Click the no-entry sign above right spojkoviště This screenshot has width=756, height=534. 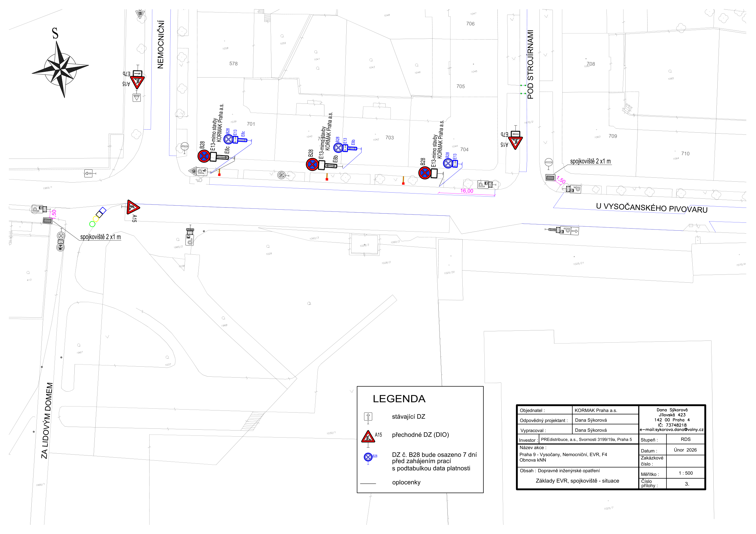pos(549,162)
